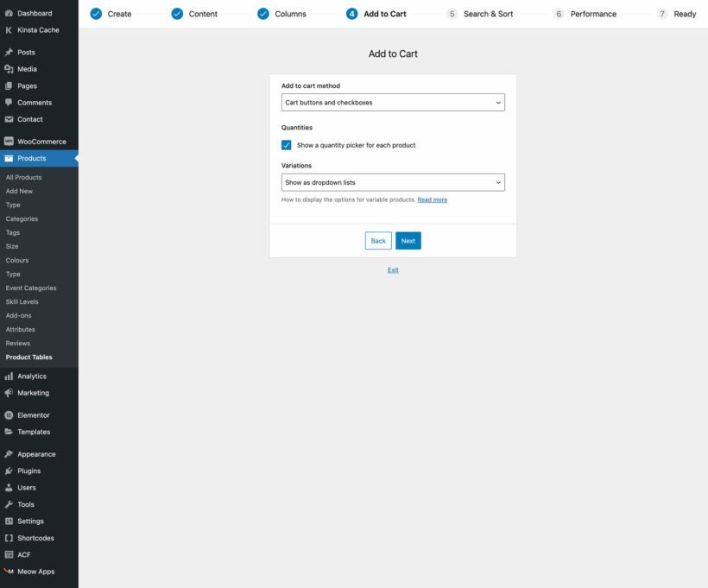This screenshot has width=708, height=588.
Task: Click the Next button
Action: [x=408, y=240]
